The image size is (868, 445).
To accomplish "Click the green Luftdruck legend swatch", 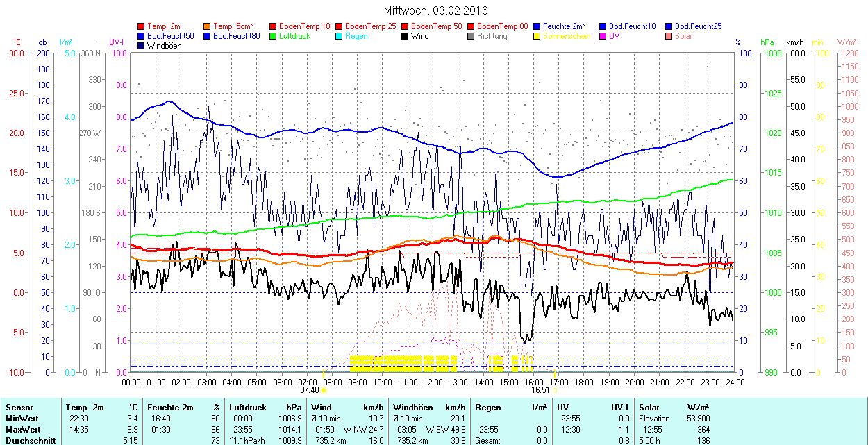I will [x=274, y=36].
